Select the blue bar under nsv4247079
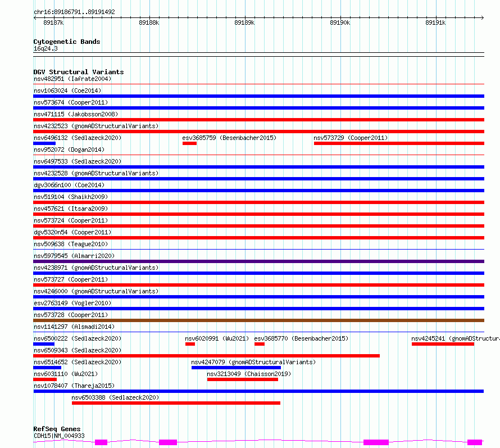This screenshot has width=500, height=448. pos(236,368)
